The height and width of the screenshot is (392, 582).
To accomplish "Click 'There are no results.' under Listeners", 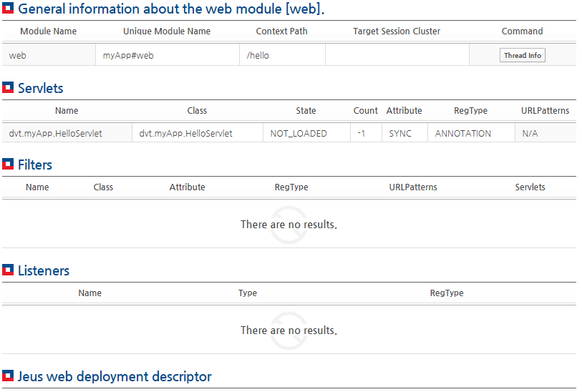I will tap(288, 330).
